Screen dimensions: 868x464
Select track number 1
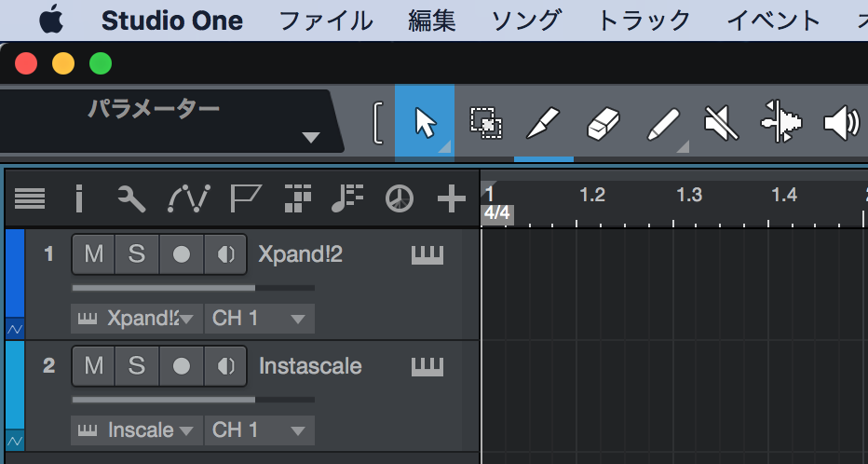pyautogui.click(x=48, y=254)
